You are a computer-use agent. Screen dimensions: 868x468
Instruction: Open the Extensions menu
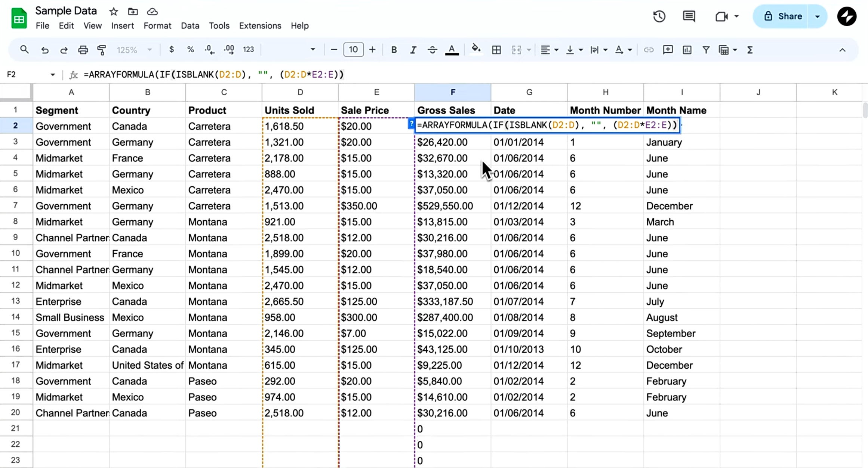[x=260, y=26]
